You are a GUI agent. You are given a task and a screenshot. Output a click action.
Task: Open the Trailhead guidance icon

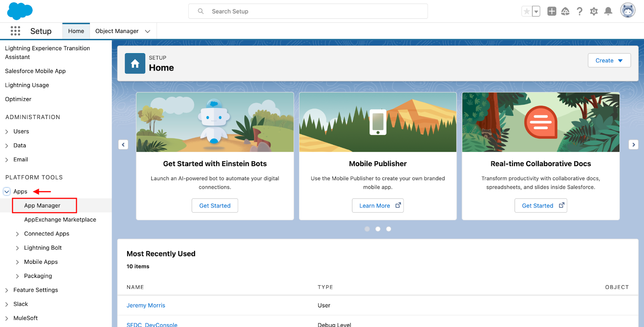click(x=566, y=11)
